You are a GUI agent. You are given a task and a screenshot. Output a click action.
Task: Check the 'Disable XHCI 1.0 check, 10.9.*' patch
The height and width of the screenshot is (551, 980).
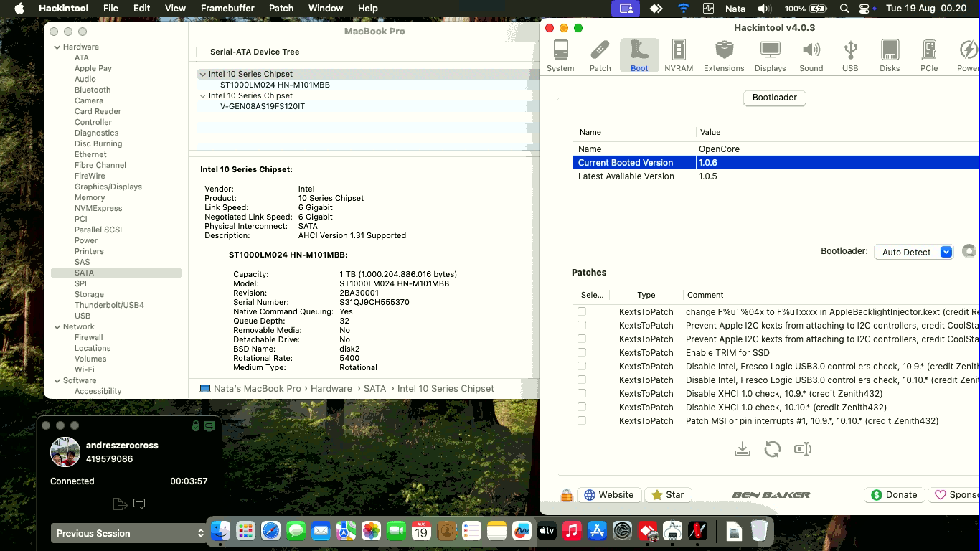(582, 393)
